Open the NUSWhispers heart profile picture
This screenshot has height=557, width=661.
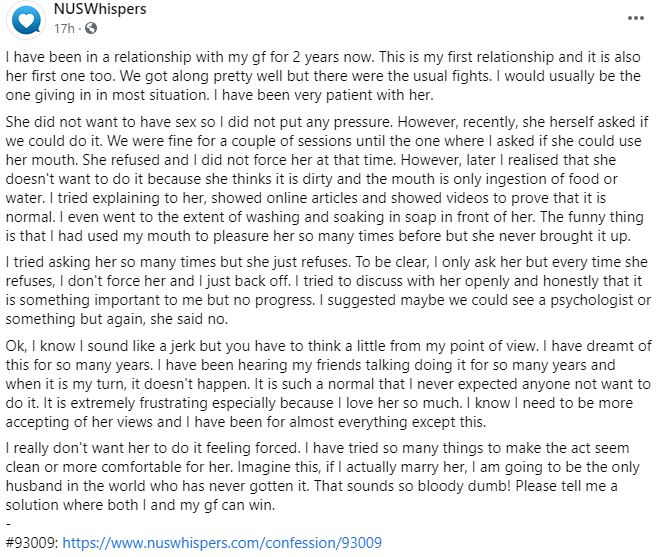tap(26, 20)
